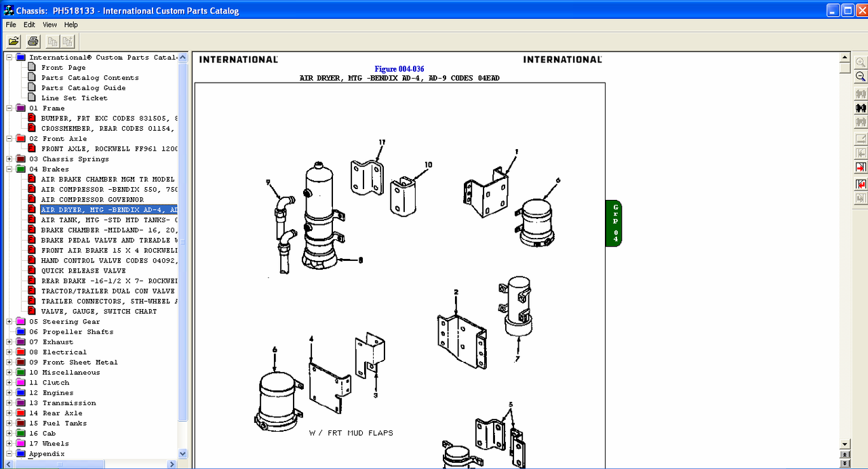The width and height of the screenshot is (868, 469).
Task: Click the green 04 Brakes folder icon
Action: pyautogui.click(x=20, y=169)
